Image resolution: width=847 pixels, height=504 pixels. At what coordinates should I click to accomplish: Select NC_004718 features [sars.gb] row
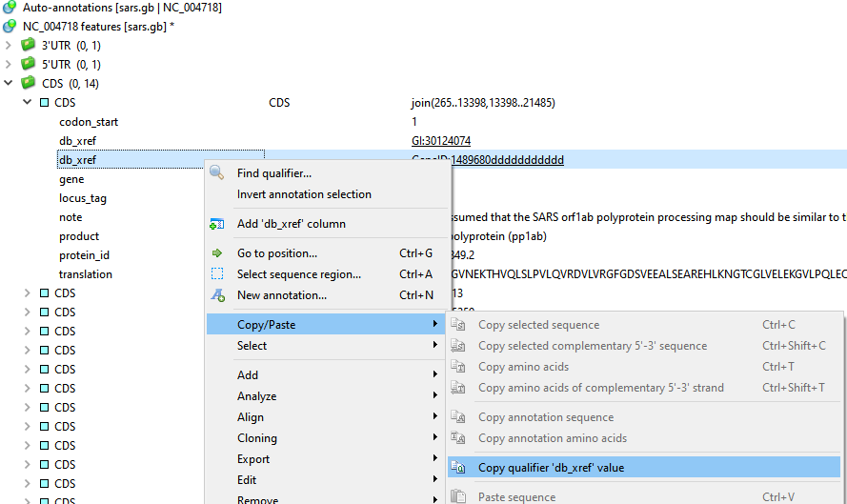click(x=98, y=27)
